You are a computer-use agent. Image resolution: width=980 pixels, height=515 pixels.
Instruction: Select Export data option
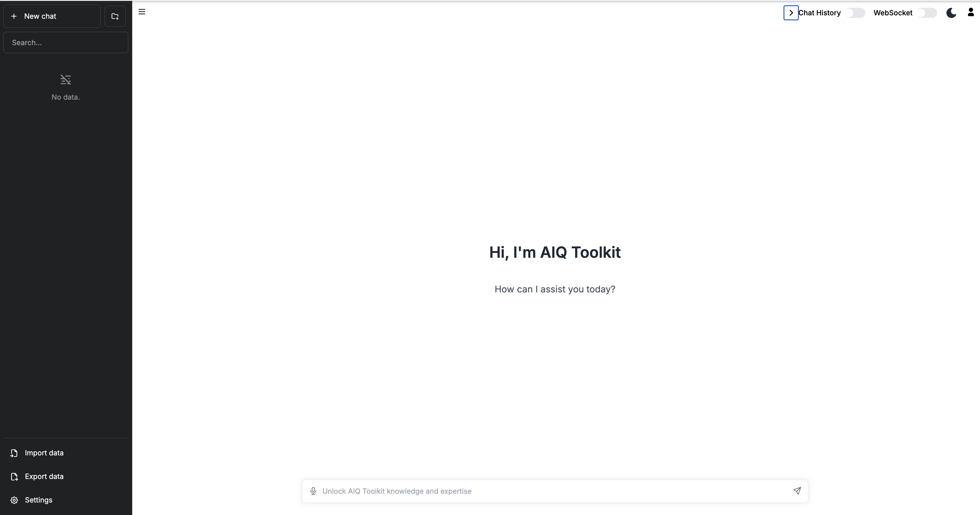pyautogui.click(x=44, y=477)
